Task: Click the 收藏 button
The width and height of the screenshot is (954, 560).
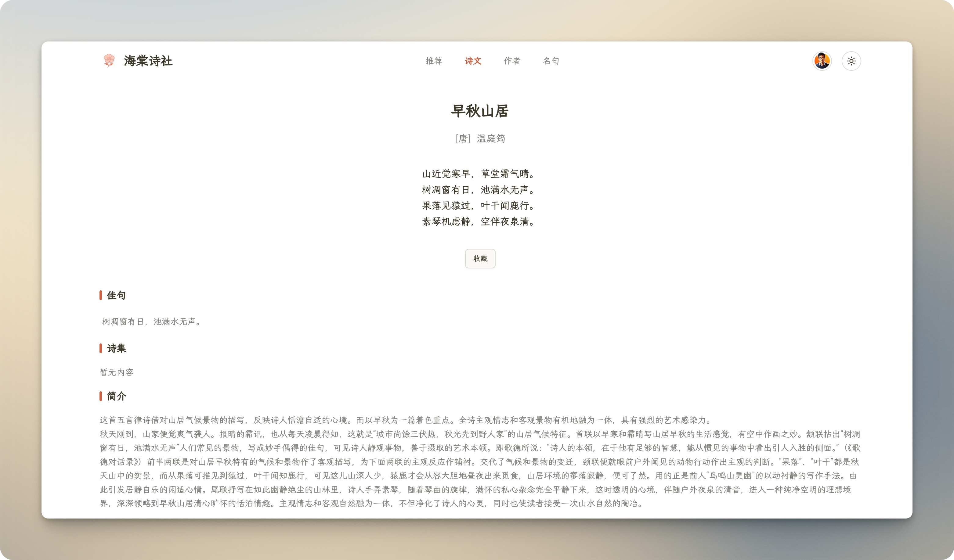Action: [x=480, y=258]
